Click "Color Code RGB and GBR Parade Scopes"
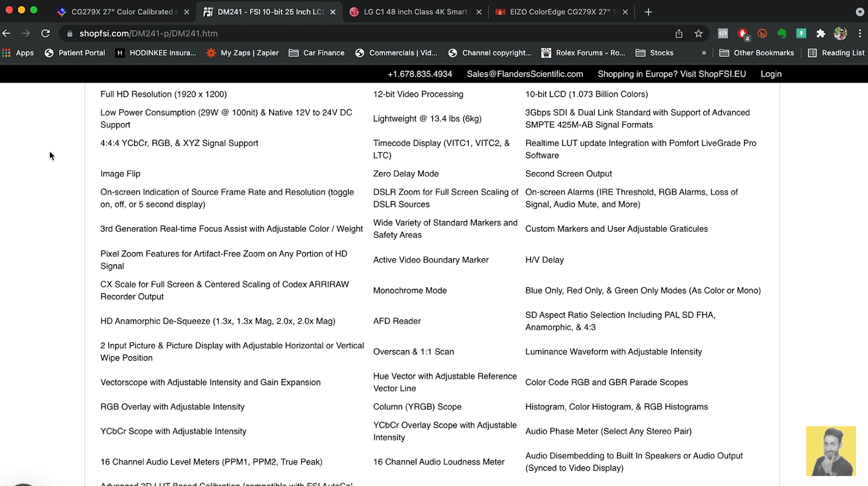 coord(607,382)
